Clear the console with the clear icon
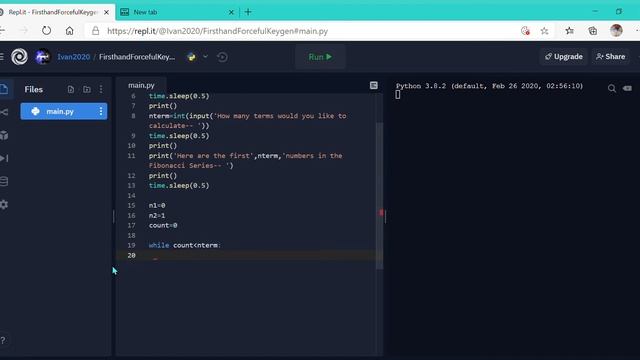The width and height of the screenshot is (640, 360). coord(627,88)
